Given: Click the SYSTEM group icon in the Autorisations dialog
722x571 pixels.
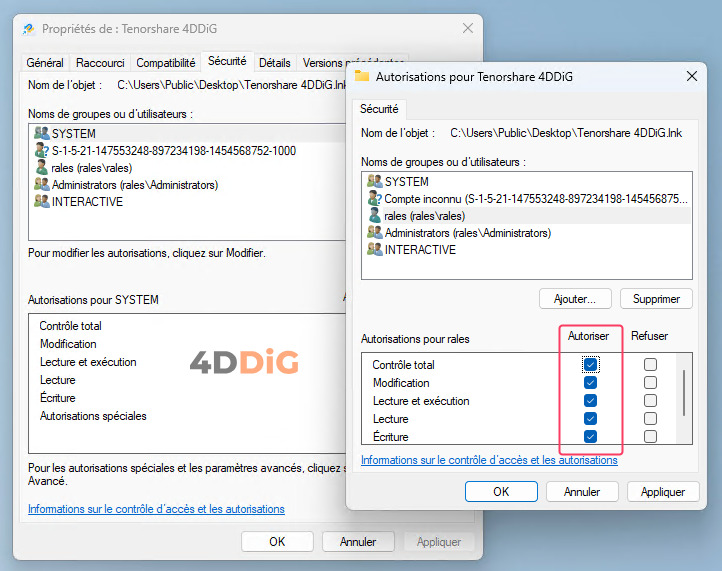Looking at the screenshot, I should click(x=374, y=181).
